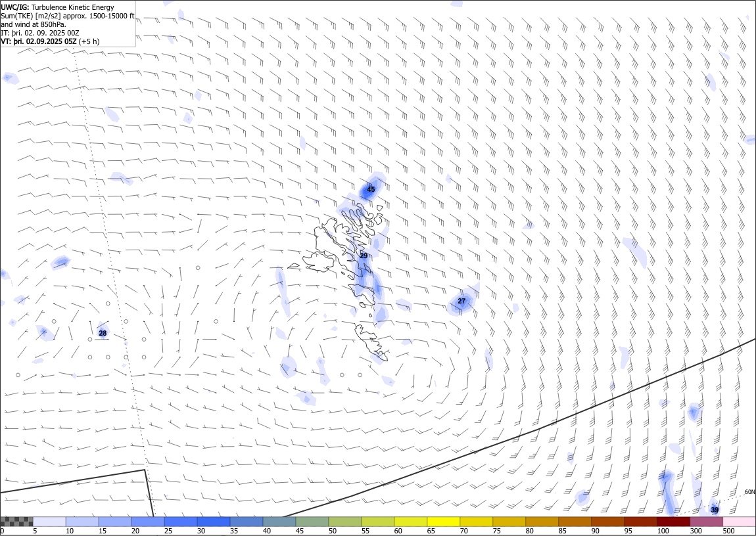Click the 'Sum(TKE) [m2/s2] approx. 1500-15000 ft' line
This screenshot has height=536, width=756.
point(68,16)
